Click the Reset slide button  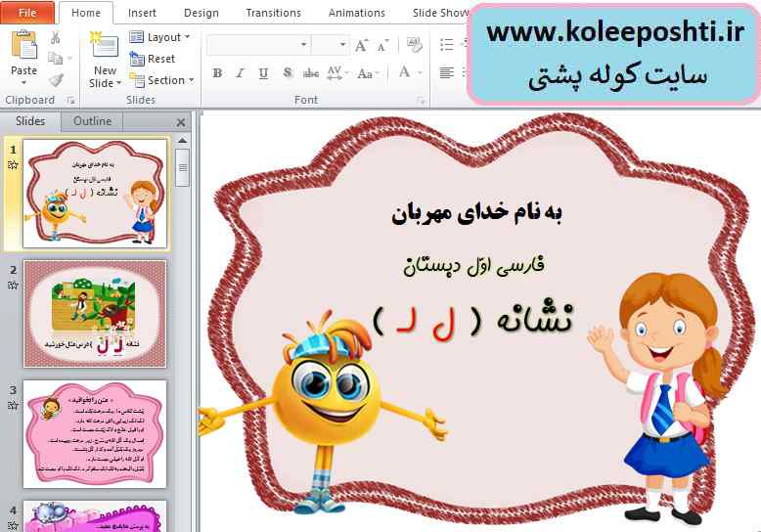tap(153, 59)
